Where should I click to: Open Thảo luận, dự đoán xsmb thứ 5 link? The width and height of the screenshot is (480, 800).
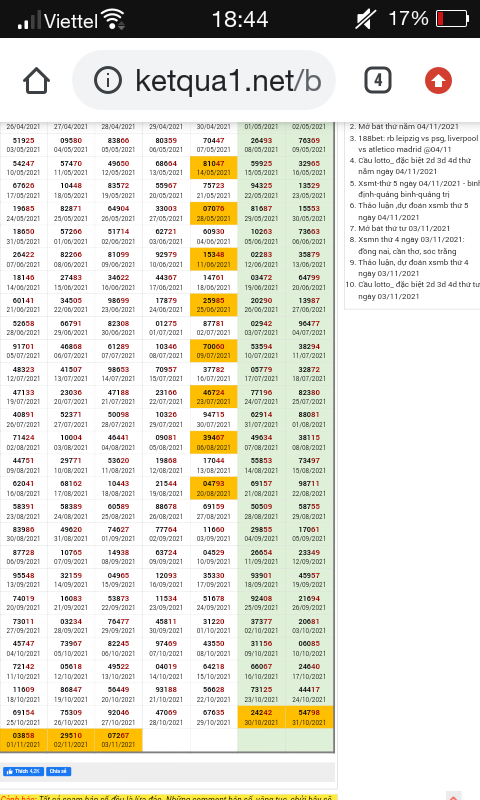point(413,211)
